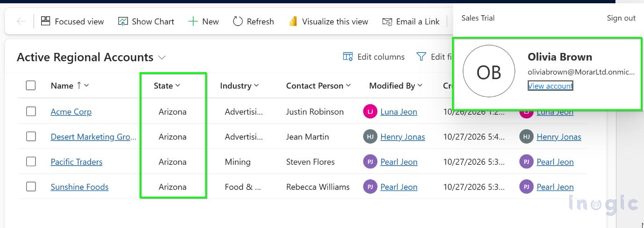The height and width of the screenshot is (228, 644).
Task: Click the Food & ... industry cell
Action: 243,187
